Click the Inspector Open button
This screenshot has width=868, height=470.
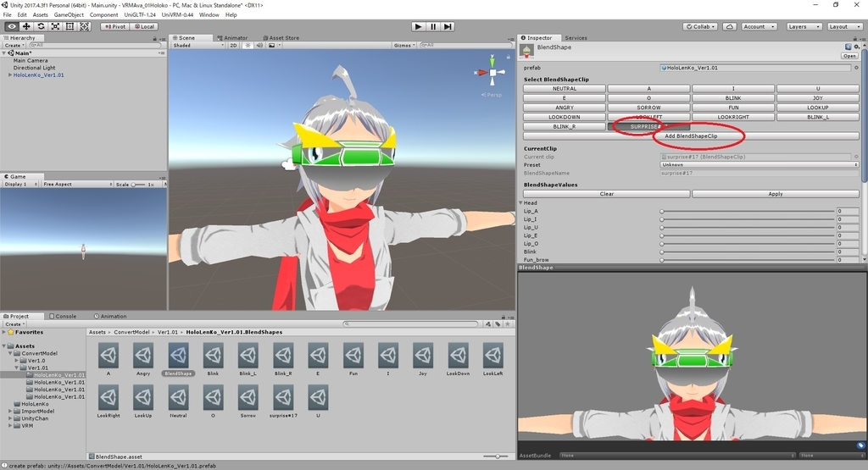[x=849, y=56]
